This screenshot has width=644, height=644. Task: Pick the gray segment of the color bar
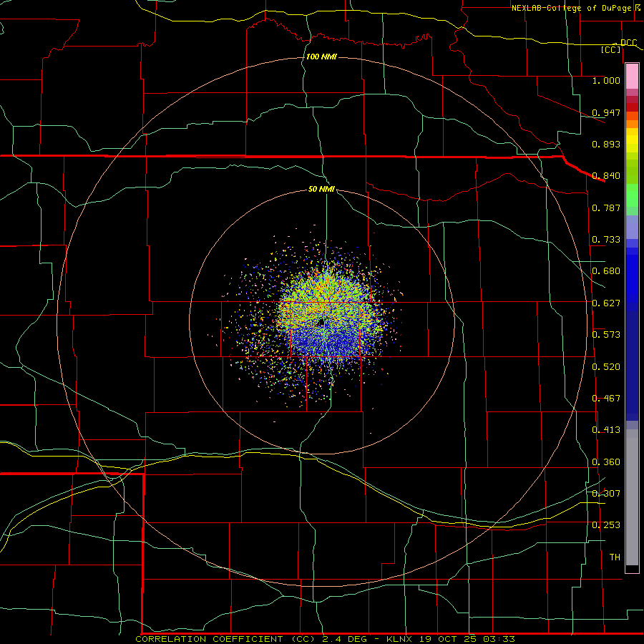click(632, 497)
